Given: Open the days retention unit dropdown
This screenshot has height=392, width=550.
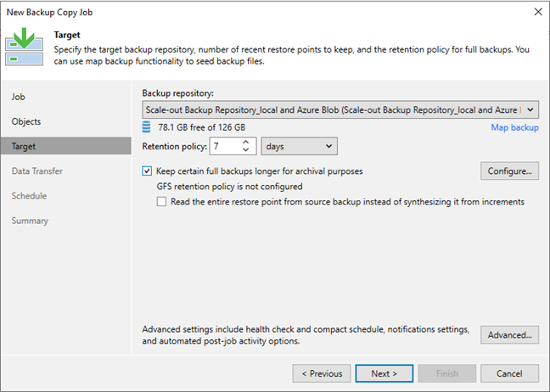Looking at the screenshot, I should point(300,146).
